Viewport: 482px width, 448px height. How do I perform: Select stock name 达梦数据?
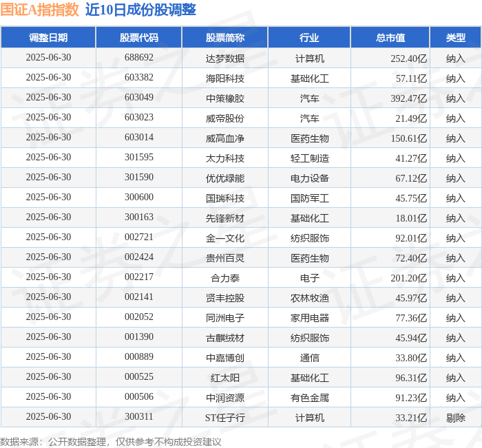[225, 58]
